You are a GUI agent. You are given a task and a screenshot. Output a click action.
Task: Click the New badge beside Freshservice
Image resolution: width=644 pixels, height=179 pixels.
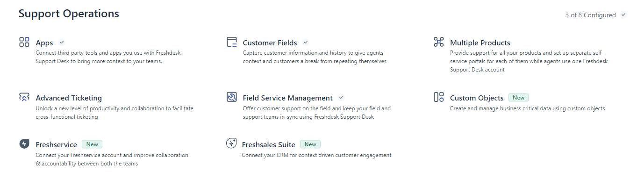coord(92,144)
